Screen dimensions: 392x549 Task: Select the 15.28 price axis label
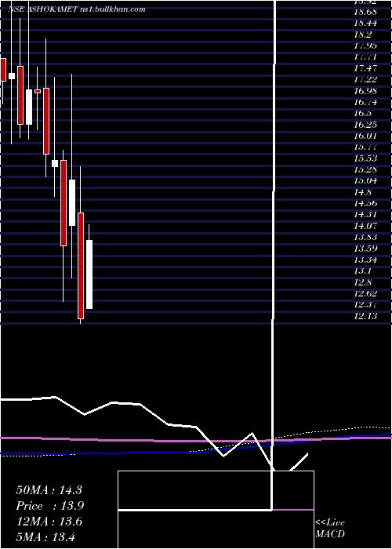coord(365,169)
